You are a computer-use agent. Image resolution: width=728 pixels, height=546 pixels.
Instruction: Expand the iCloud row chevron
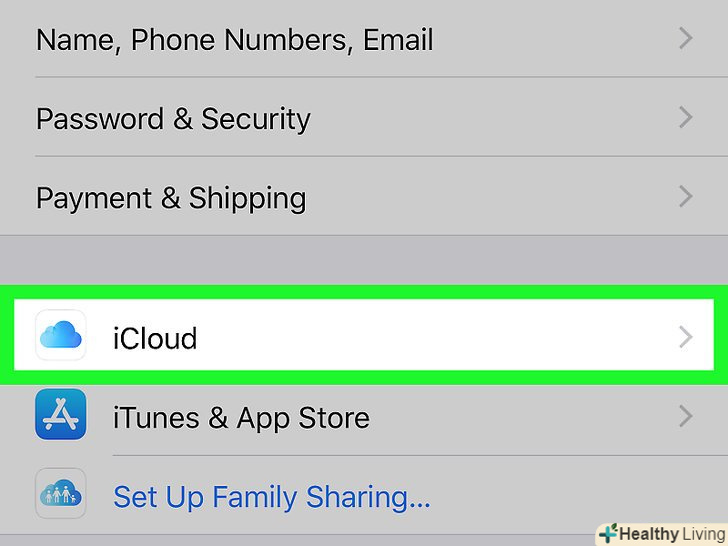pos(685,338)
